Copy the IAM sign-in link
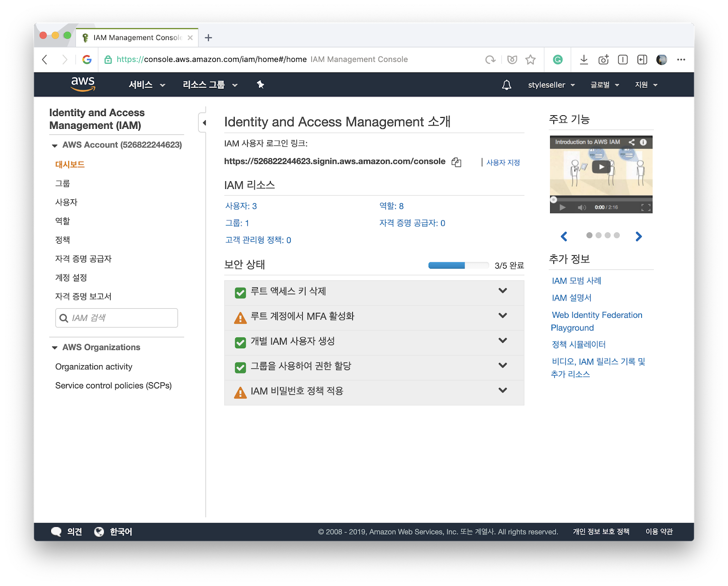 [x=456, y=162]
